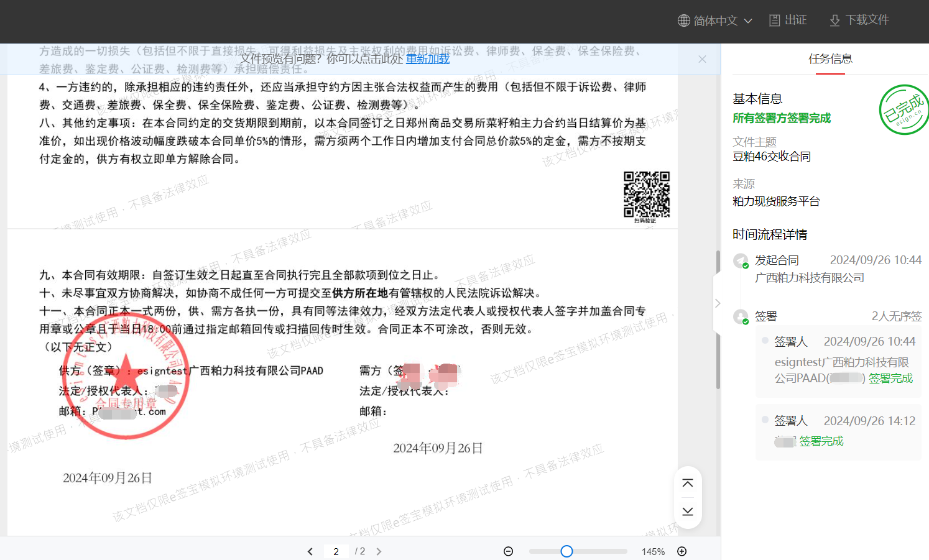
Task: Click the 签署完成 status dated 10:44
Action: tap(890, 378)
